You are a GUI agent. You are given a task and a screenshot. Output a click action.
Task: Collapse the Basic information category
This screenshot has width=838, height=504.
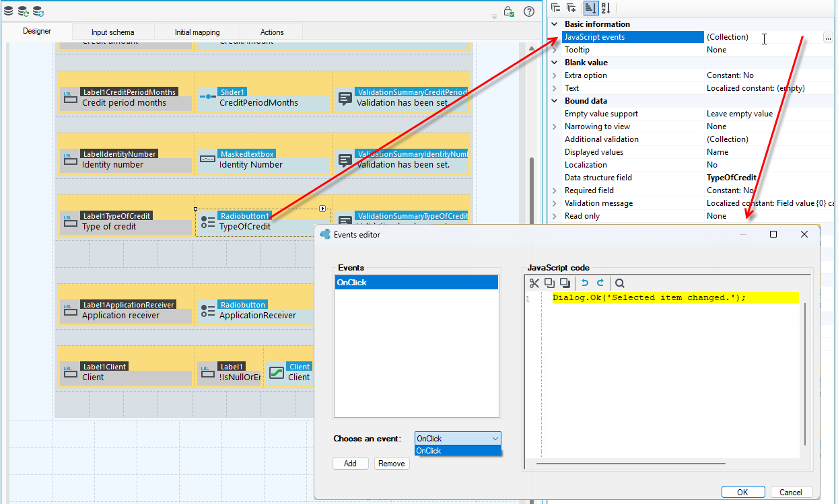tap(555, 24)
